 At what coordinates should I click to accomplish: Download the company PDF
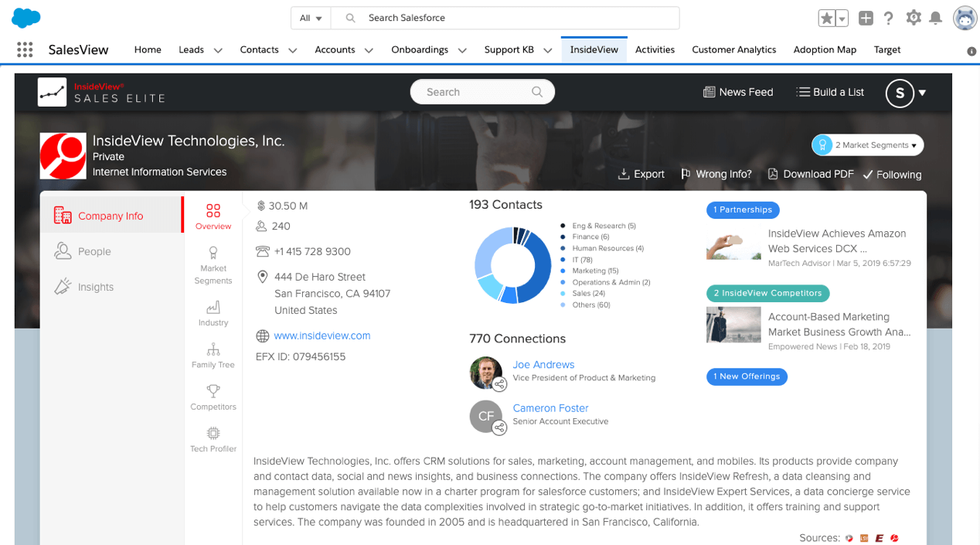pos(811,175)
